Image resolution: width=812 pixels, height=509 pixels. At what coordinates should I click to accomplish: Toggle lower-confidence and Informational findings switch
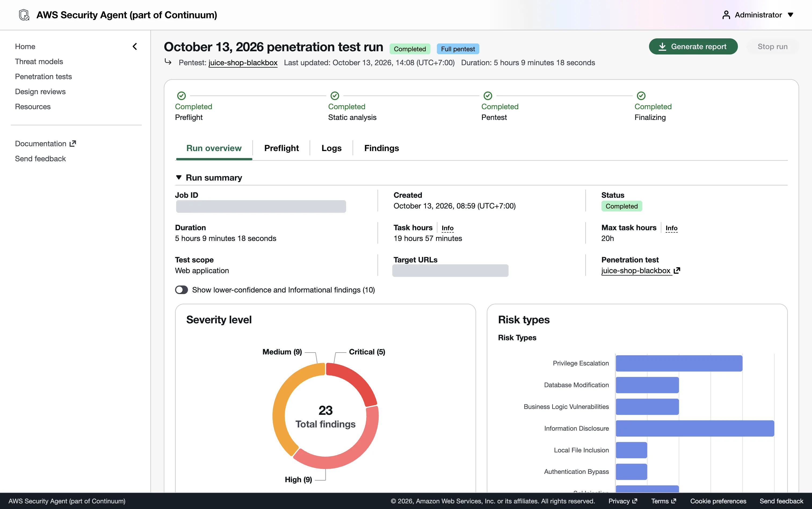pos(182,290)
